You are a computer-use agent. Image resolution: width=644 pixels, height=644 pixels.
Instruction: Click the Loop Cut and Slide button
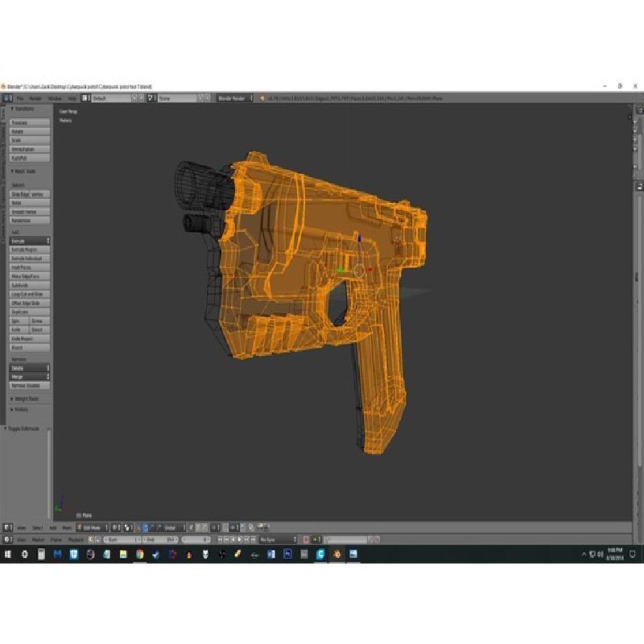[x=30, y=294]
